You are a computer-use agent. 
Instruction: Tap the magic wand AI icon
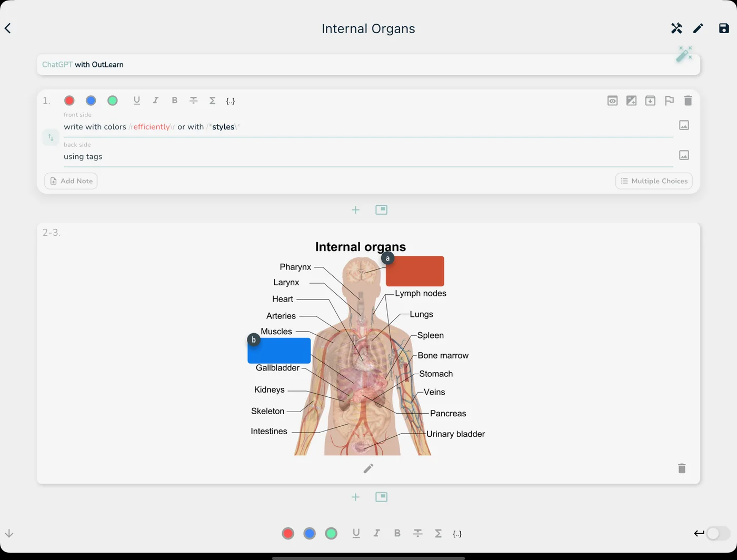pyautogui.click(x=684, y=54)
